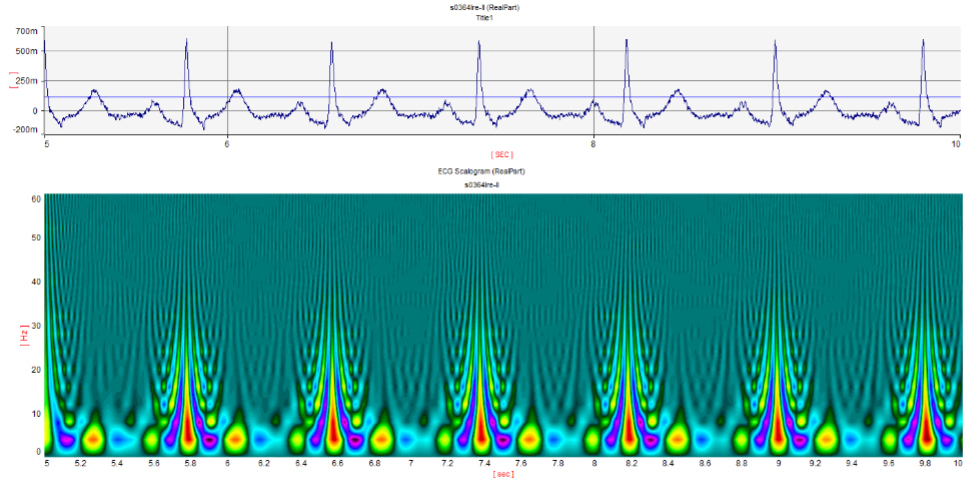Viewport: 964px width, 483px height.
Task: Click the "9.2" scalogram time tick
Action: 814,463
